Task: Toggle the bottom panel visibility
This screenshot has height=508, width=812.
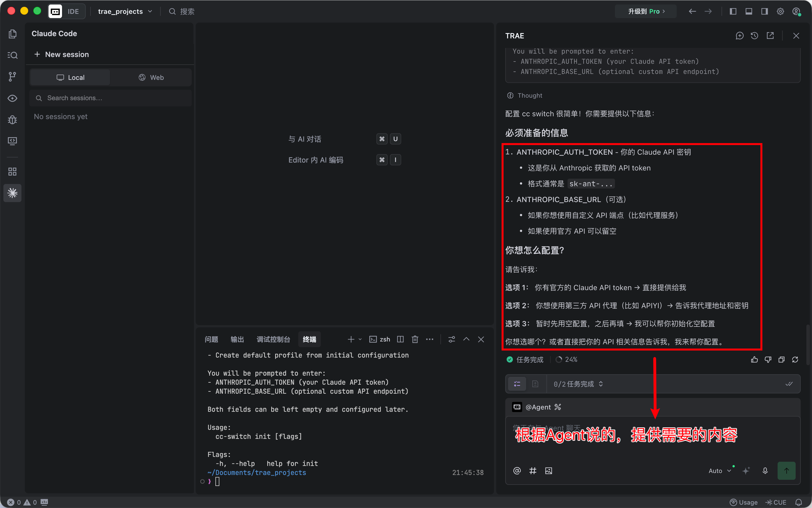Action: [749, 11]
